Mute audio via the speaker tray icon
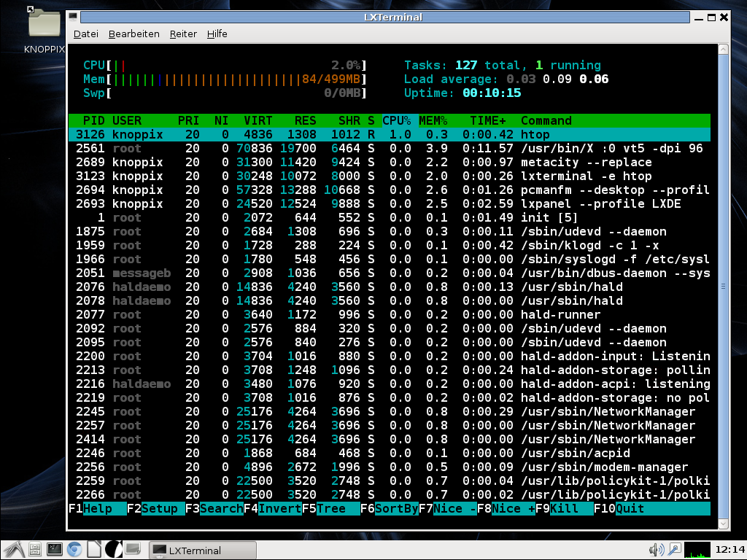 tap(656, 548)
